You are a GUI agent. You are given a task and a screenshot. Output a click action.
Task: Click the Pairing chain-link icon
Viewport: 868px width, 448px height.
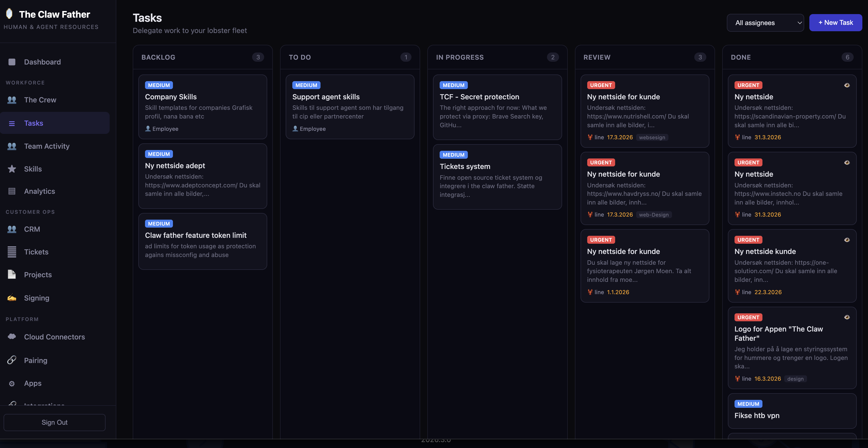12,360
